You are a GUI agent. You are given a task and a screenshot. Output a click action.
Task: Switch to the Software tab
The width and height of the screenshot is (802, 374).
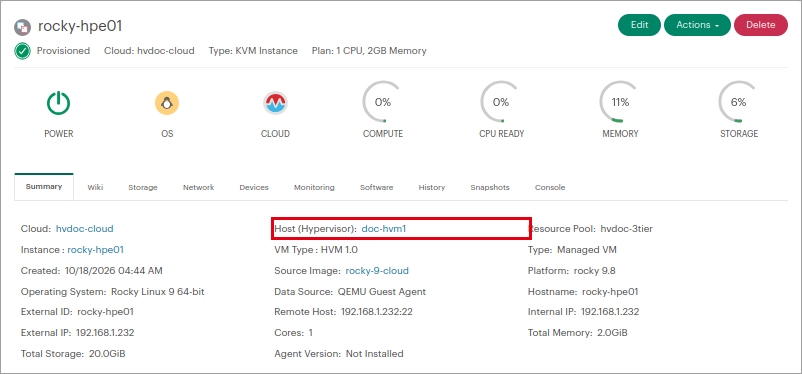pos(376,187)
